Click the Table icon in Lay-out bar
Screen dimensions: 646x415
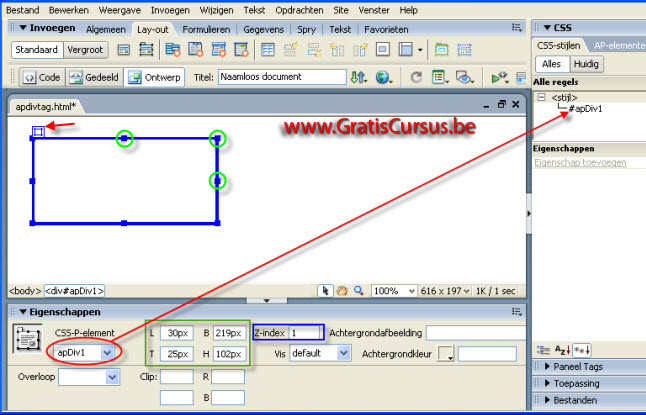point(267,50)
